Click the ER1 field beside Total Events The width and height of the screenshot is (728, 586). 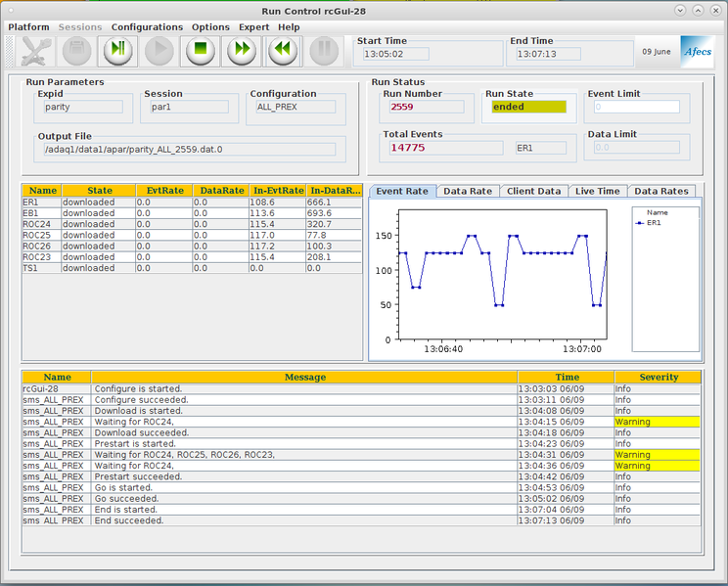tap(541, 148)
